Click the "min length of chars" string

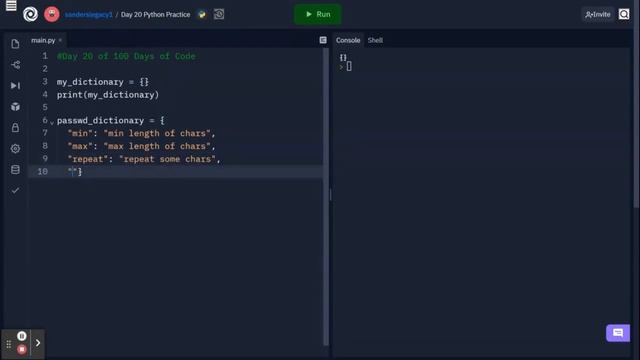157,133
